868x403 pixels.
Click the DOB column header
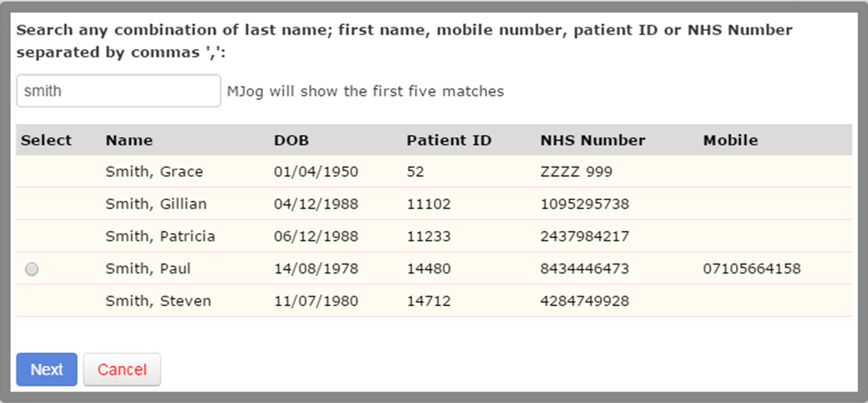tap(291, 140)
